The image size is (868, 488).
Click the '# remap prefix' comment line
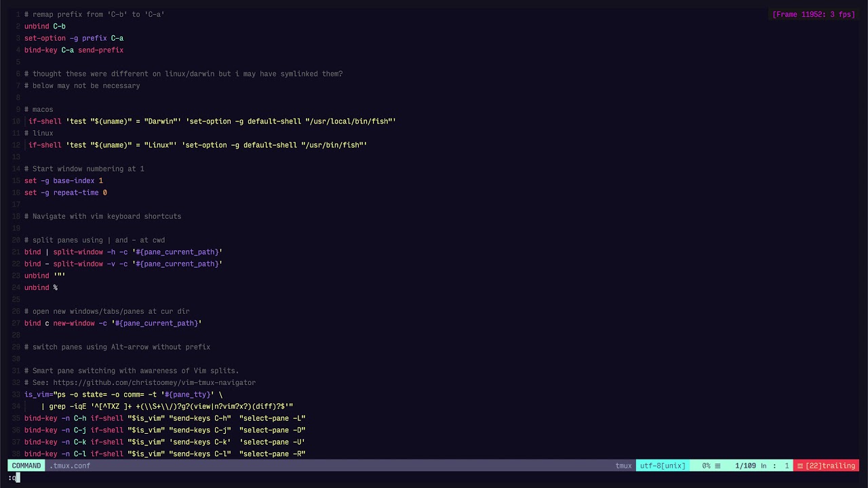(94, 14)
